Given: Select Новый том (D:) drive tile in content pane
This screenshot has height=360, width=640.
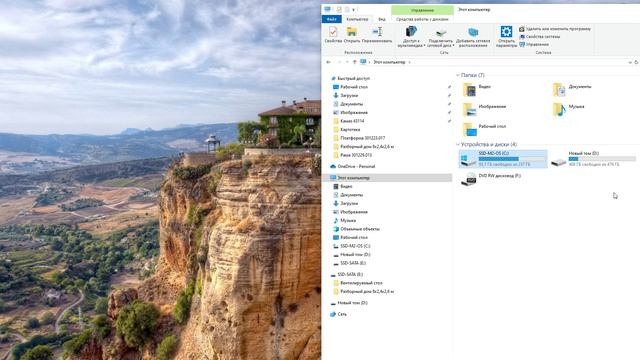Looking at the screenshot, I should (593, 159).
